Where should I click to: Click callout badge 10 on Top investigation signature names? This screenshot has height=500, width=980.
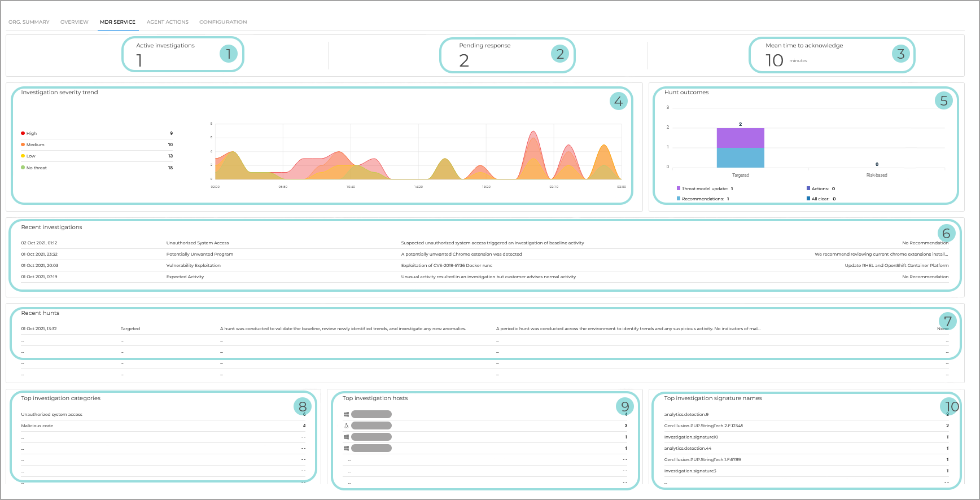click(951, 406)
